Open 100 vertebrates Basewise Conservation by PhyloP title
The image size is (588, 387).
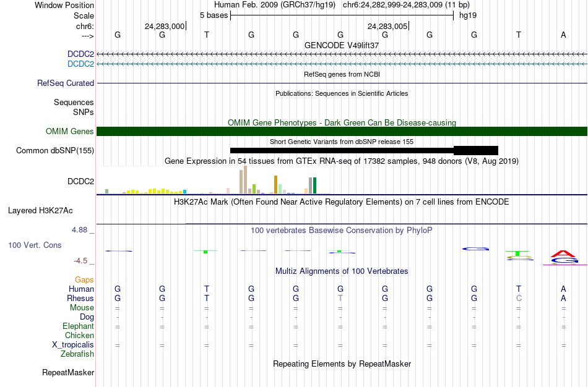click(x=342, y=231)
